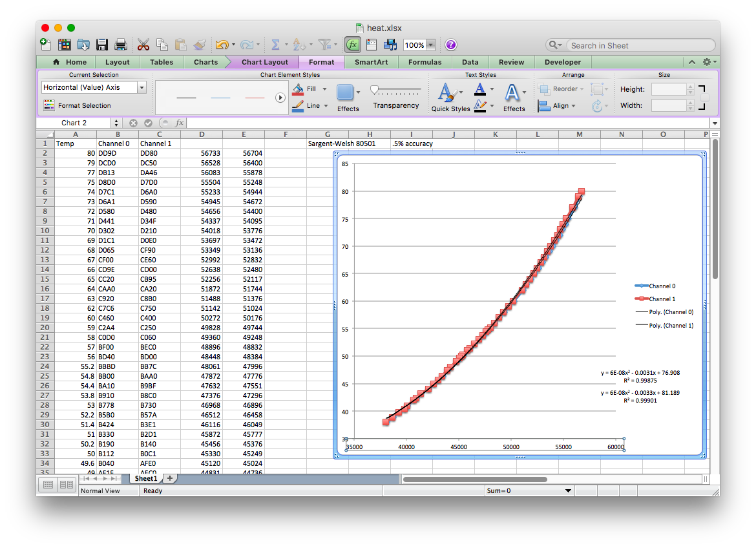The width and height of the screenshot is (756, 548).
Task: Activate the Format Painter brush
Action: click(200, 45)
